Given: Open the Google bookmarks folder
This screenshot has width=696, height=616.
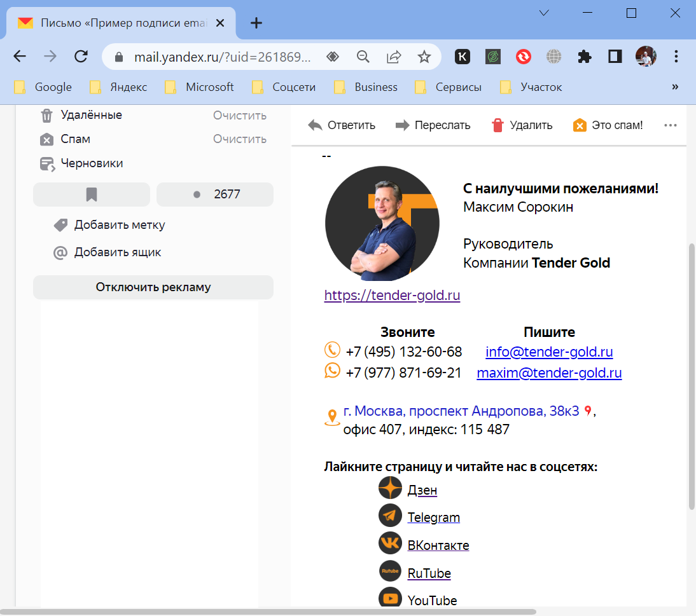Looking at the screenshot, I should point(43,87).
